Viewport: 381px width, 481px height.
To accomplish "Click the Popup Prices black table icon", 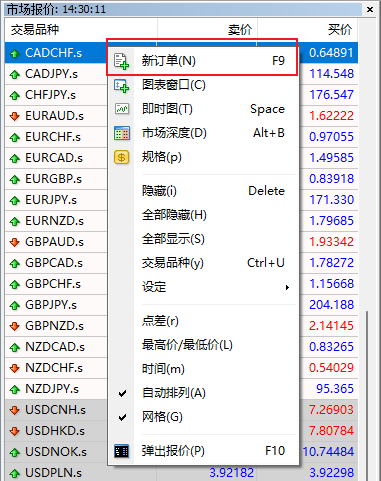I will pyautogui.click(x=121, y=451).
